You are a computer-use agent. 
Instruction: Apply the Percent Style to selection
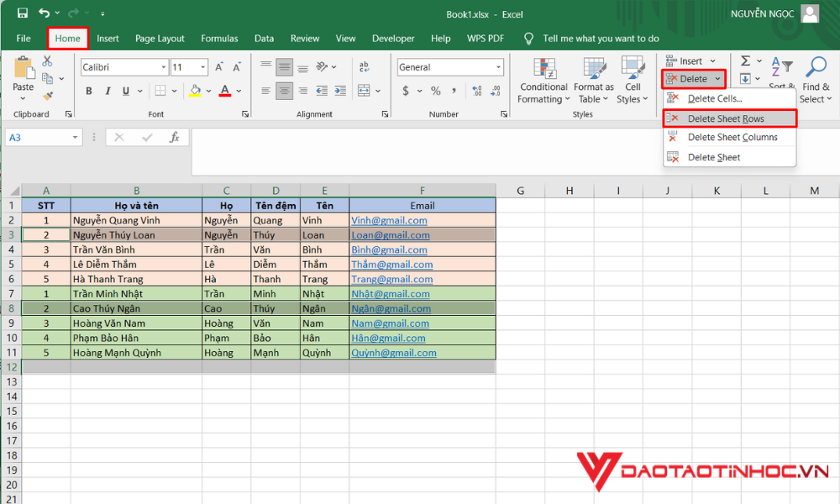(x=435, y=91)
